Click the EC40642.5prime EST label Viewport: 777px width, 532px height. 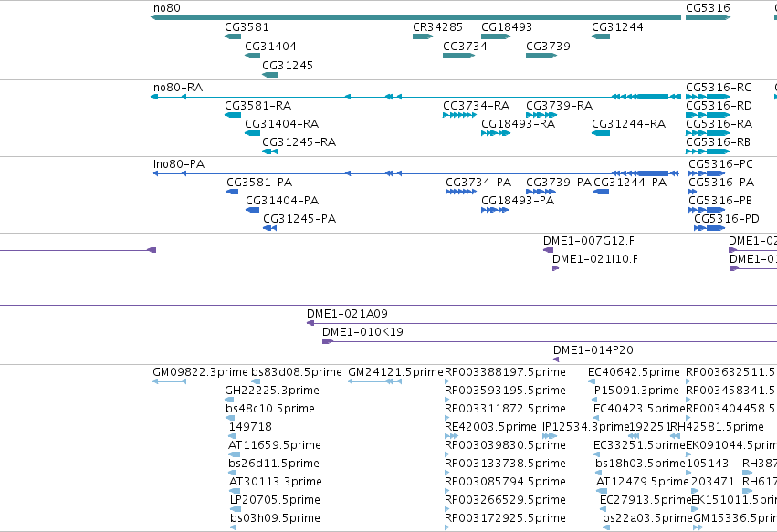click(634, 372)
